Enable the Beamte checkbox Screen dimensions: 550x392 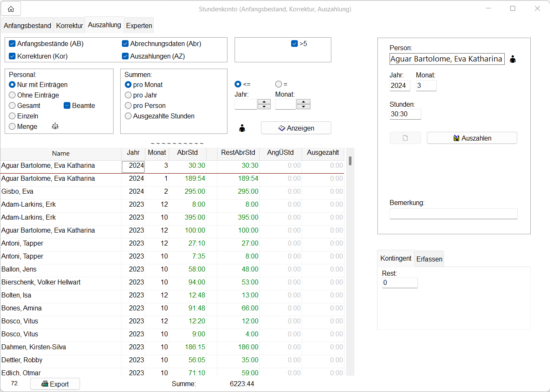tap(67, 106)
